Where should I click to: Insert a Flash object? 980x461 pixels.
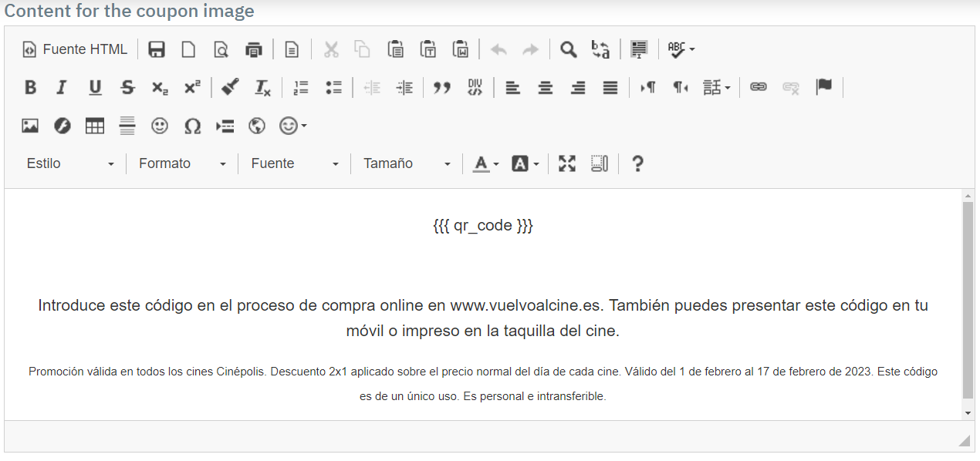click(62, 126)
